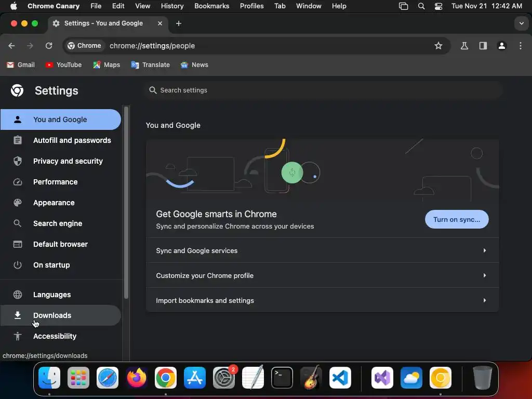Open Launchpad from the dock
Viewport: 532px width, 399px height.
point(78,378)
